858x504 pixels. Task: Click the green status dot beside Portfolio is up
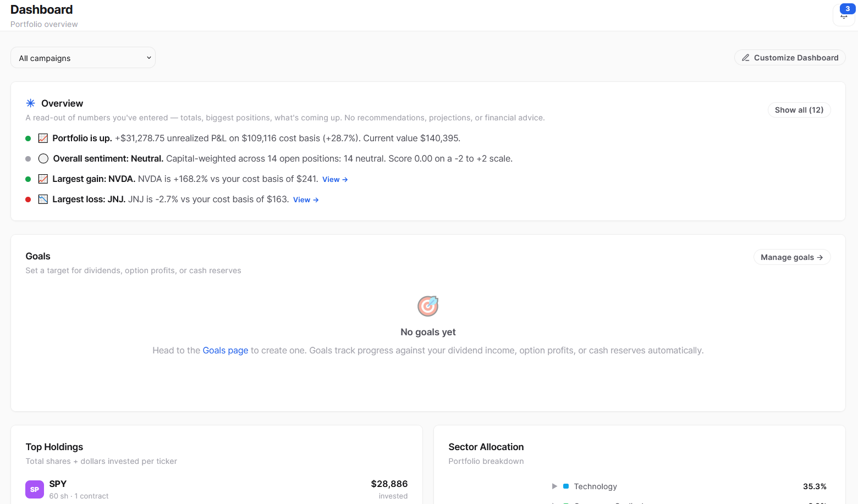tap(28, 139)
